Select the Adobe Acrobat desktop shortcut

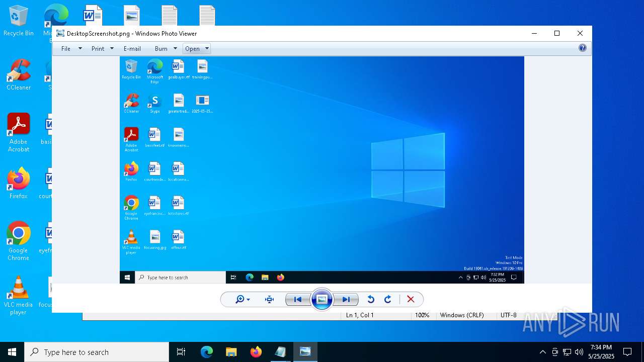click(19, 133)
